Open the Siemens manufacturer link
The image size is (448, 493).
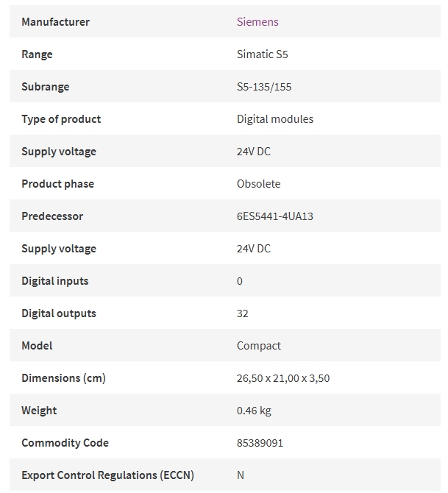click(x=257, y=21)
